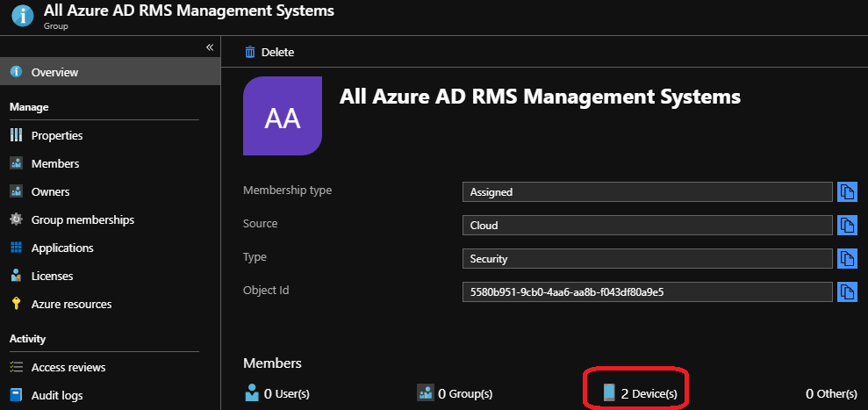
Task: Open the 2 Device(s) members link
Action: point(649,394)
